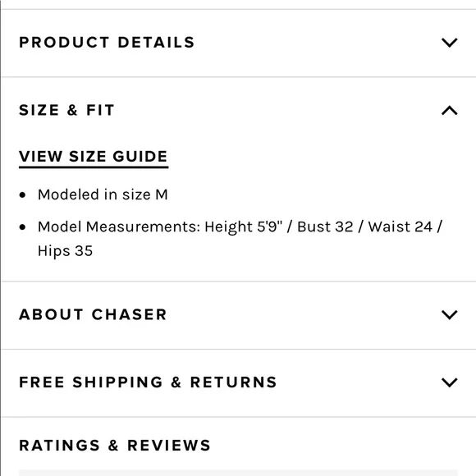Click the bullet beside 'Model Measurements'
The height and width of the screenshot is (476, 476).
[22, 227]
